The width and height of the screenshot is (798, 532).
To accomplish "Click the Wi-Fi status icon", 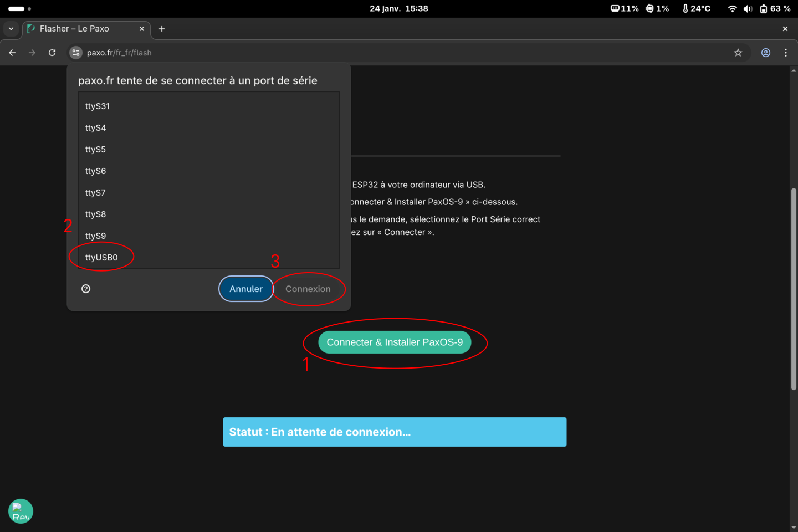I will coord(732,8).
